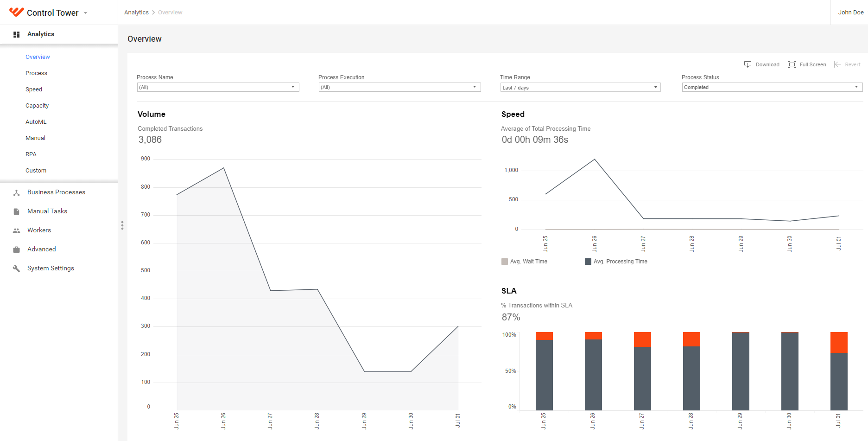868x441 pixels.
Task: Click the Workers people icon
Action: coord(16,230)
